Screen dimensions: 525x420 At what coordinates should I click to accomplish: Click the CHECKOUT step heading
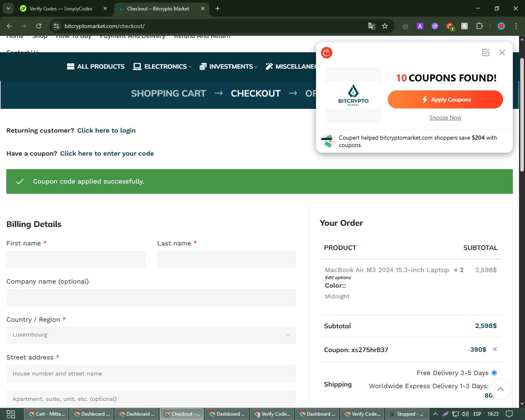click(x=255, y=93)
